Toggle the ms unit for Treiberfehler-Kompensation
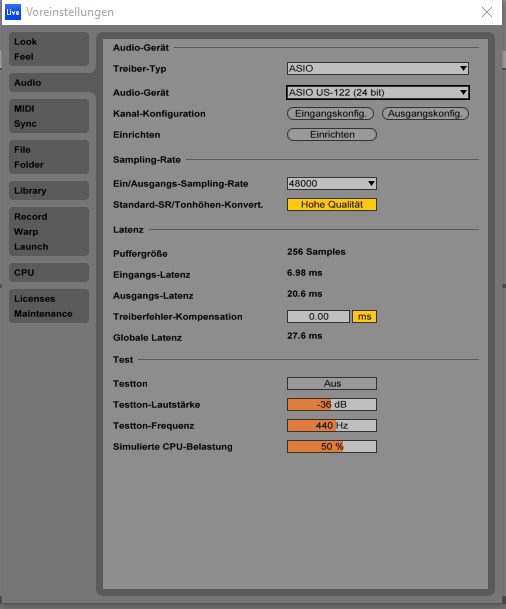506x609 pixels. tap(364, 317)
